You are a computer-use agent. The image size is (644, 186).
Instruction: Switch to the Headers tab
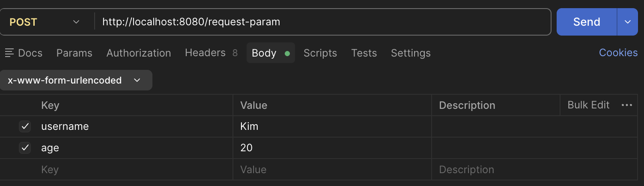coord(211,53)
